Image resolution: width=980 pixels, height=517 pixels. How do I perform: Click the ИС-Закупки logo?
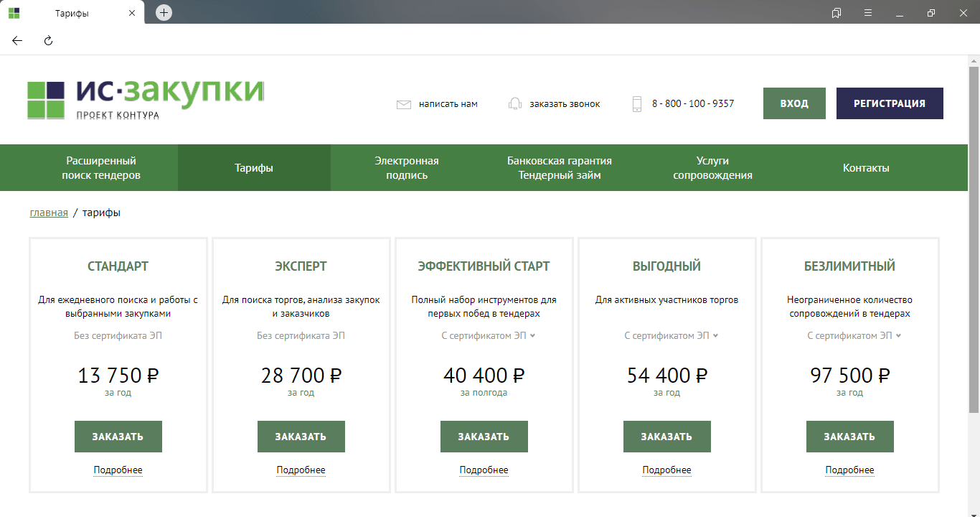click(x=146, y=99)
